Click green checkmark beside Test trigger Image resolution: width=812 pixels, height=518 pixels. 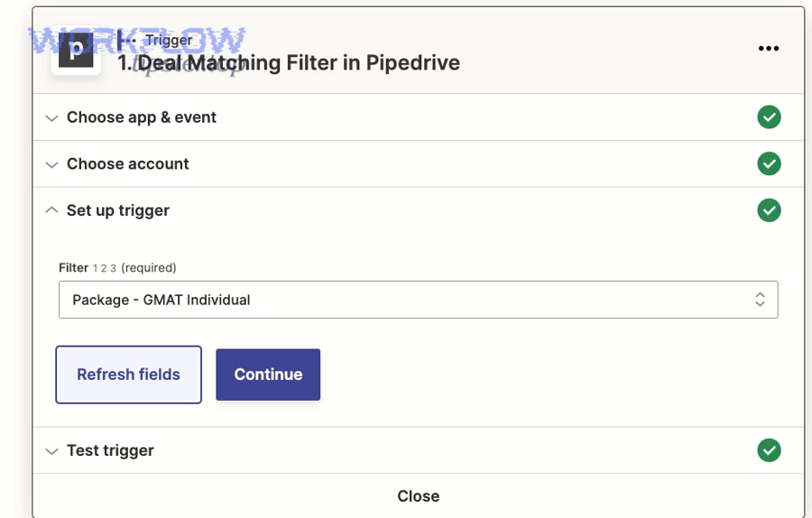click(769, 450)
